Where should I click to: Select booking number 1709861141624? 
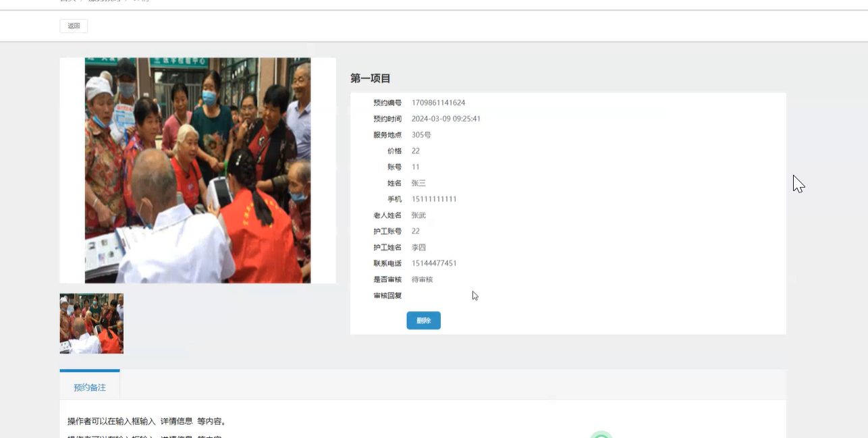(x=438, y=103)
